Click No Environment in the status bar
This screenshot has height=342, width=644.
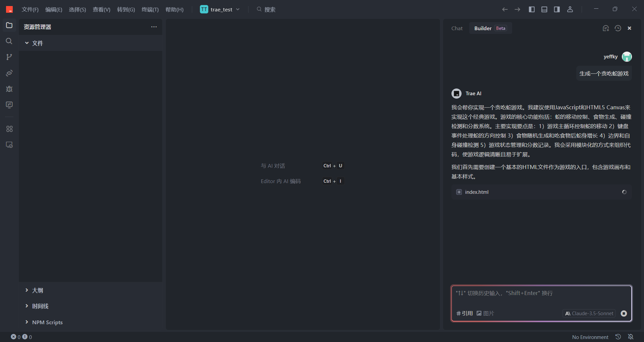590,337
